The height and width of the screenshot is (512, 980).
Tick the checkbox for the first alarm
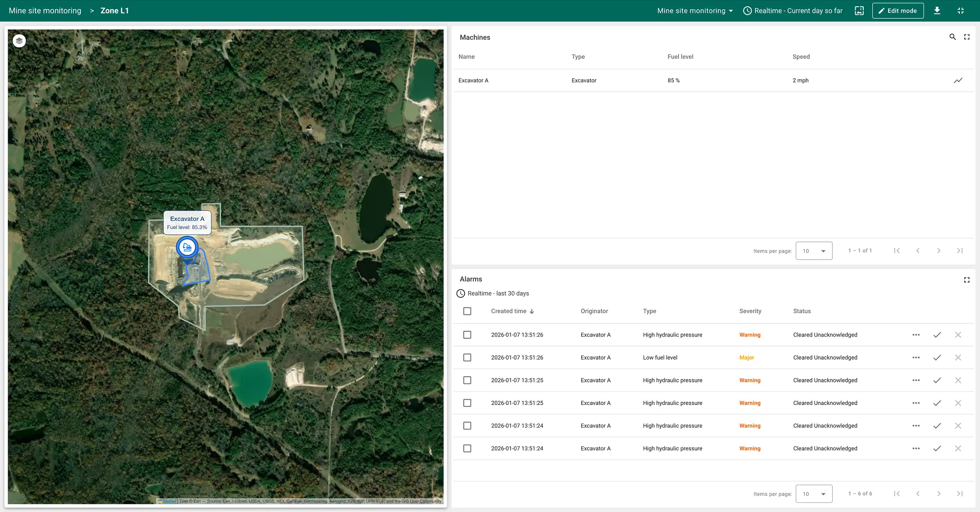coord(467,335)
